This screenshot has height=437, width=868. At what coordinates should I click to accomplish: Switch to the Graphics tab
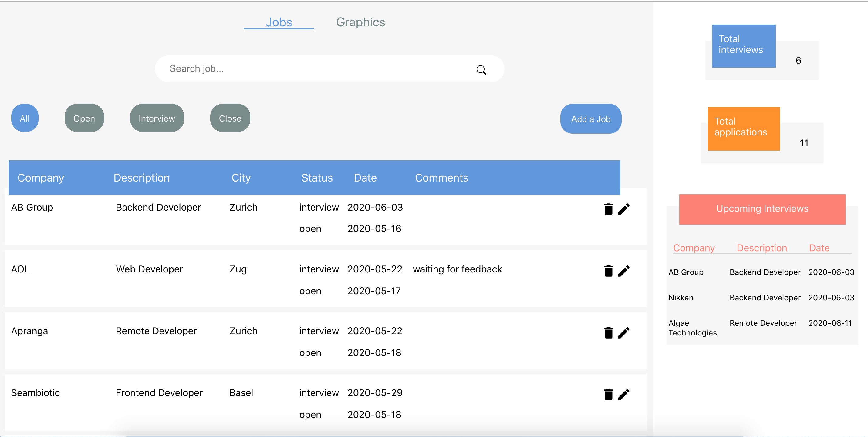360,22
